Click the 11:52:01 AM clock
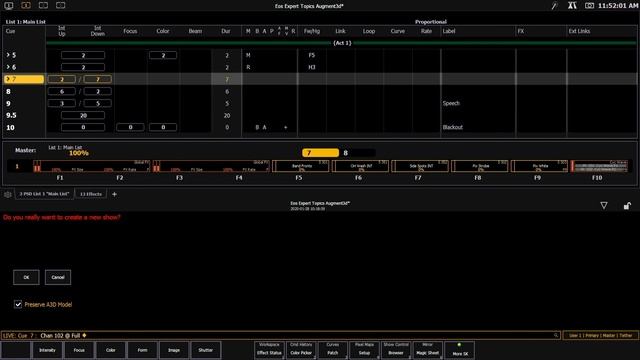 point(617,6)
